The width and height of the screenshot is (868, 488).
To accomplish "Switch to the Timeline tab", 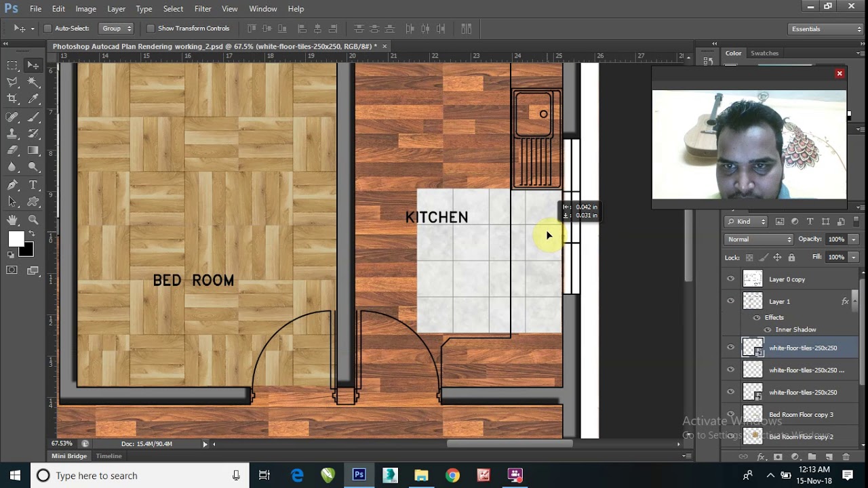I will pyautogui.click(x=108, y=456).
